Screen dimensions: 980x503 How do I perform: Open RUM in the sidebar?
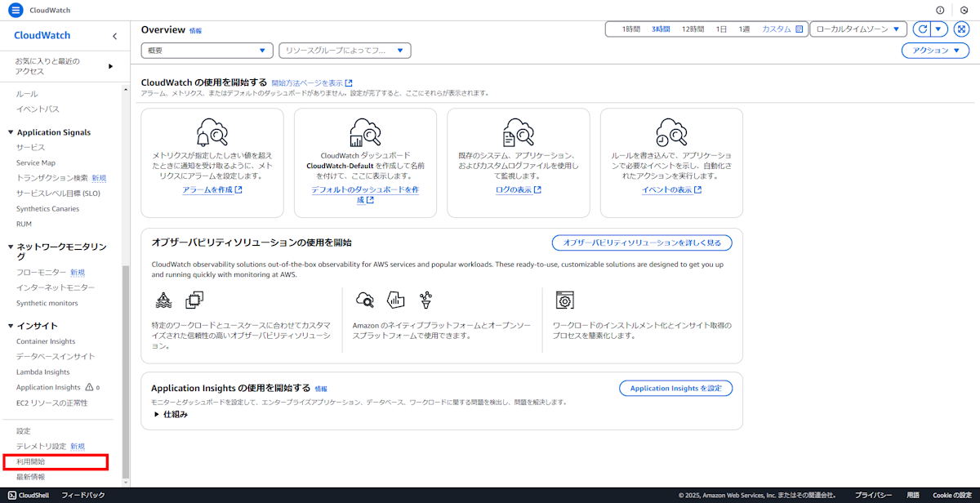24,224
